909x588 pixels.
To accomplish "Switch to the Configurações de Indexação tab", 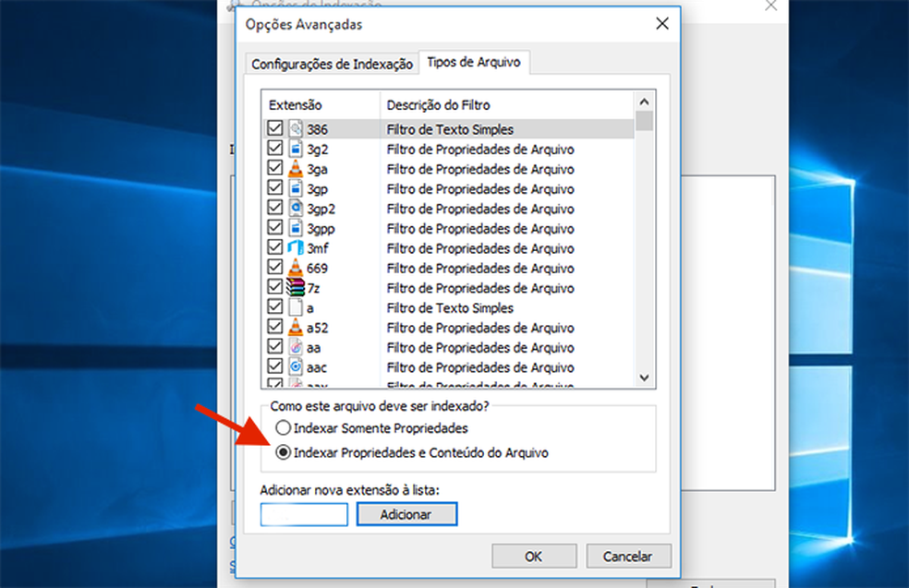I will 332,64.
